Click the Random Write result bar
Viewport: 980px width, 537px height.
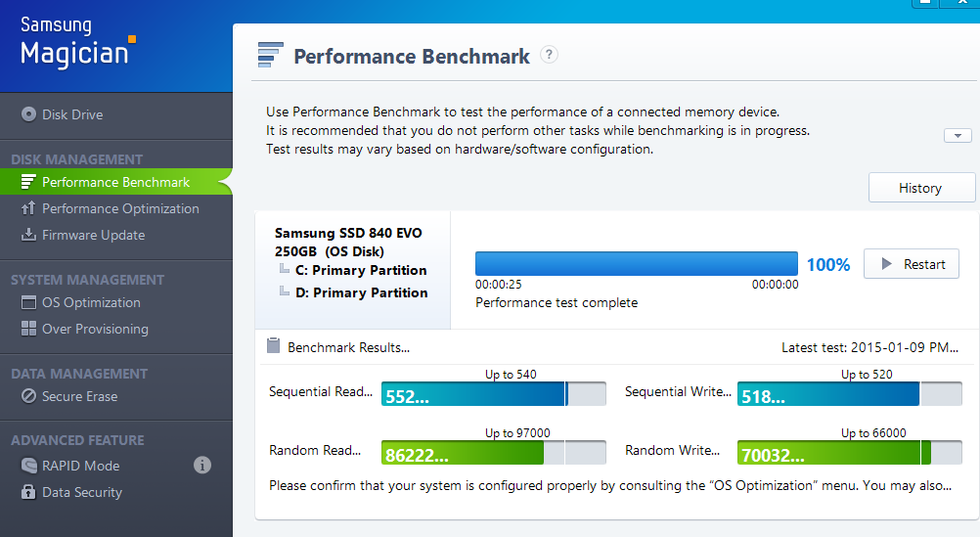849,452
